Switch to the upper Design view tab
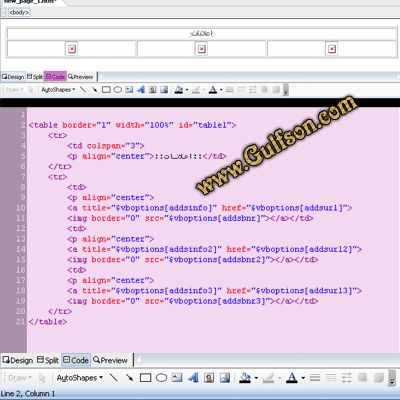This screenshot has width=400, height=400. [13, 77]
